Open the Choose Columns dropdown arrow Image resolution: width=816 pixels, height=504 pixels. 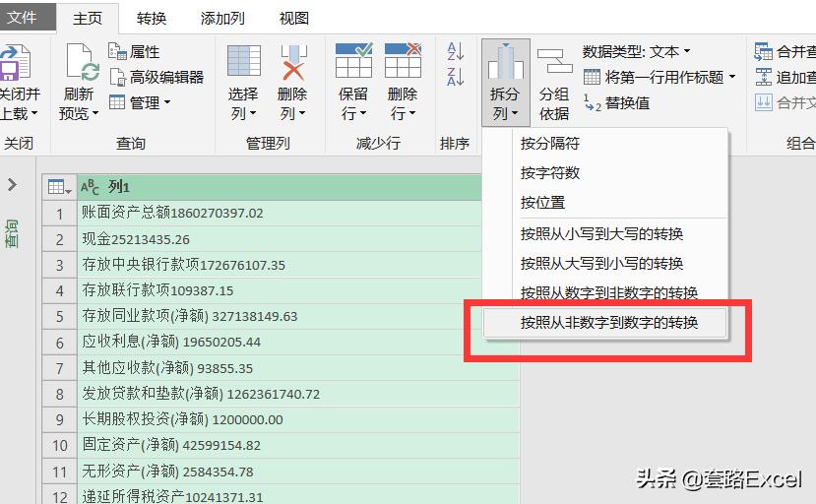tap(253, 113)
